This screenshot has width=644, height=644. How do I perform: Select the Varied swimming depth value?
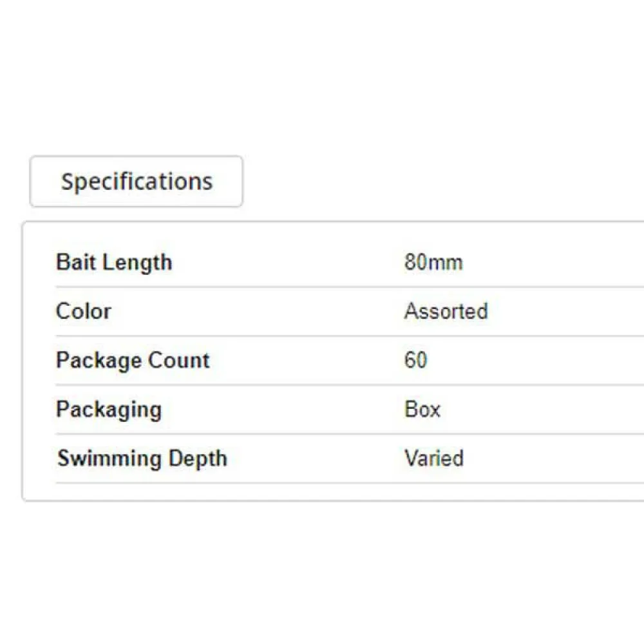(x=434, y=459)
